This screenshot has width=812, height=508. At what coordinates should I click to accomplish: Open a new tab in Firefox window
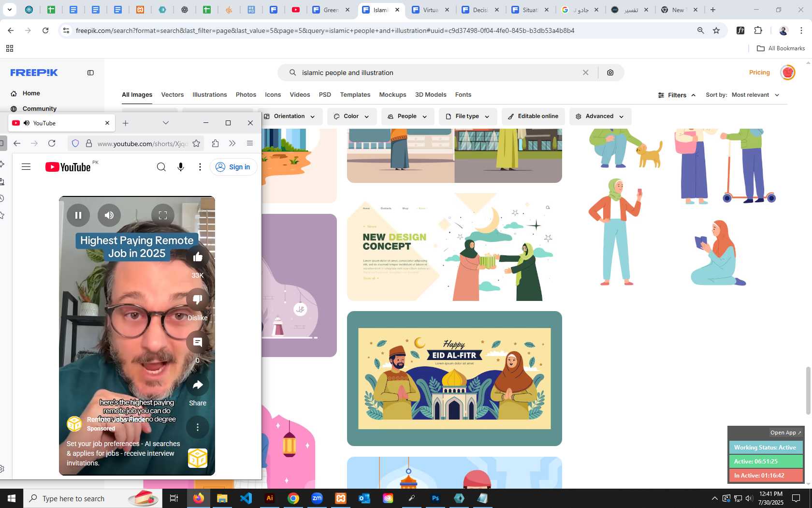[126, 123]
